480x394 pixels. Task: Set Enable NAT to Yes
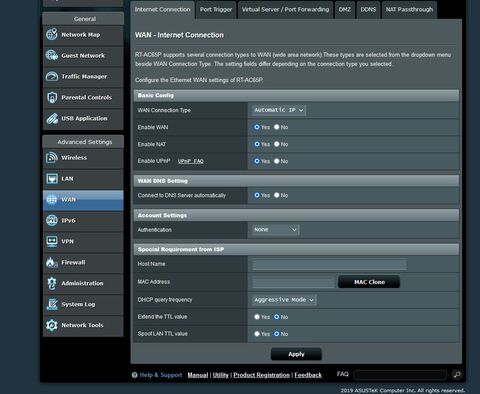pyautogui.click(x=257, y=144)
